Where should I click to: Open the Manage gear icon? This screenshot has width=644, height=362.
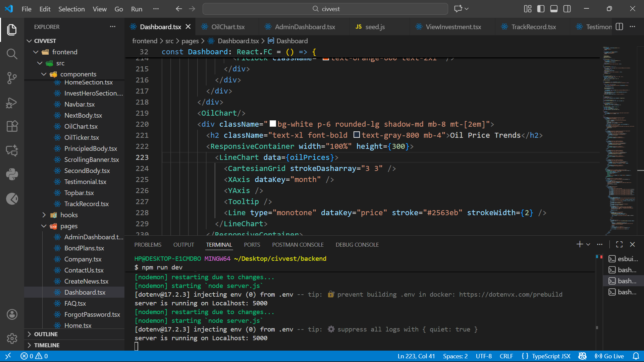click(12, 339)
